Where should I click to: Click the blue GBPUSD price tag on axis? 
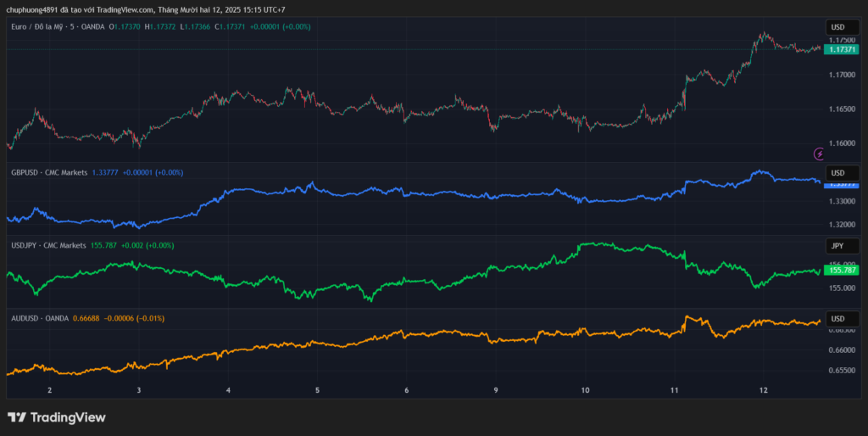841,183
